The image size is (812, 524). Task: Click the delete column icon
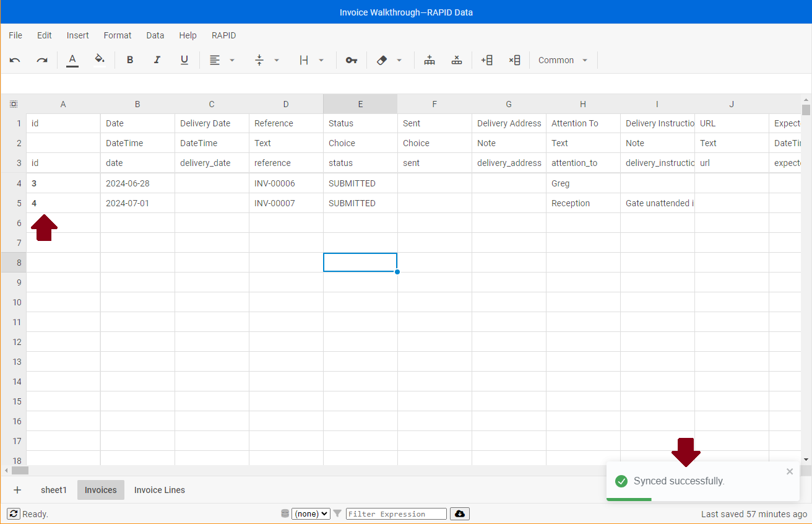point(514,60)
